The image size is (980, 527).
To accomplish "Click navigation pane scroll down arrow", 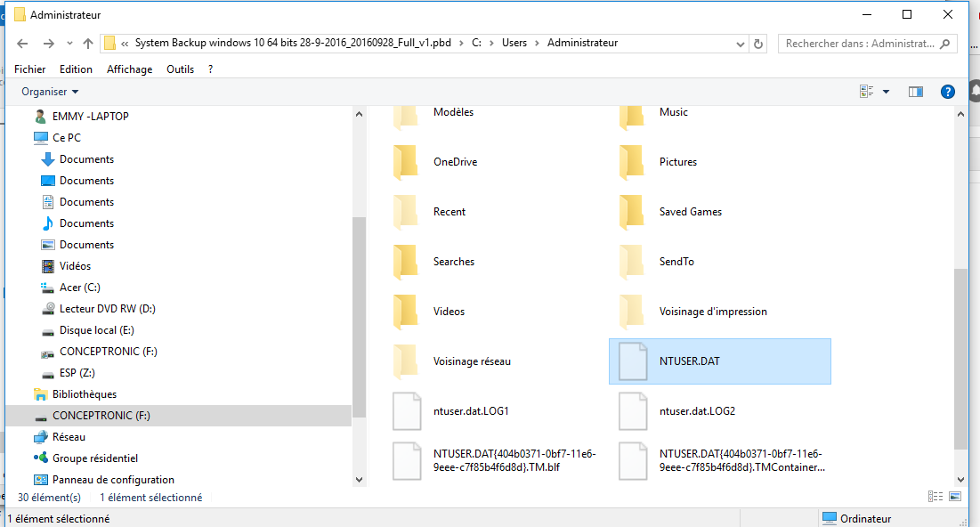I will pos(359,480).
